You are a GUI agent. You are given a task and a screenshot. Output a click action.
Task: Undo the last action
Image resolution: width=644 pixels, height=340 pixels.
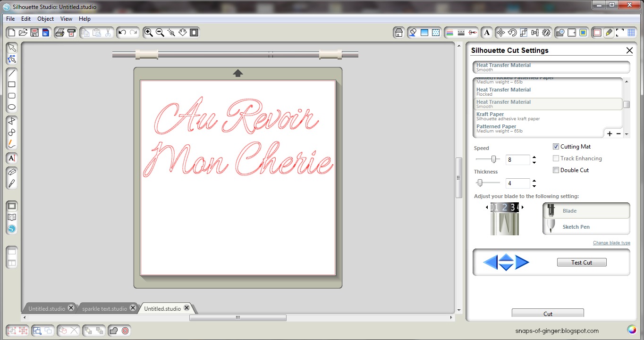click(x=122, y=33)
